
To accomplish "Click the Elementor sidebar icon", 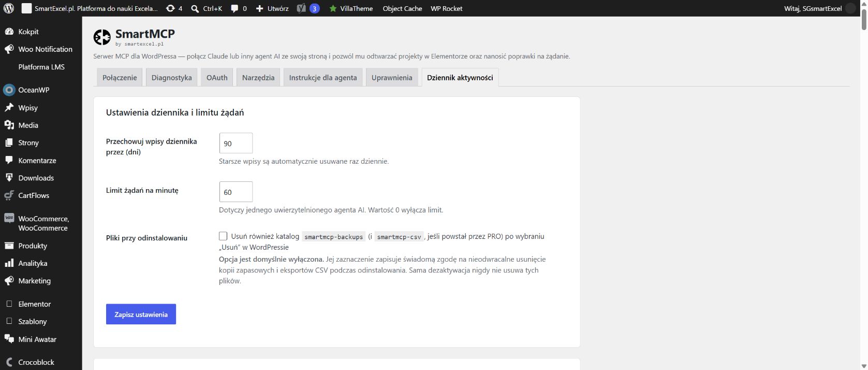I will coord(9,304).
